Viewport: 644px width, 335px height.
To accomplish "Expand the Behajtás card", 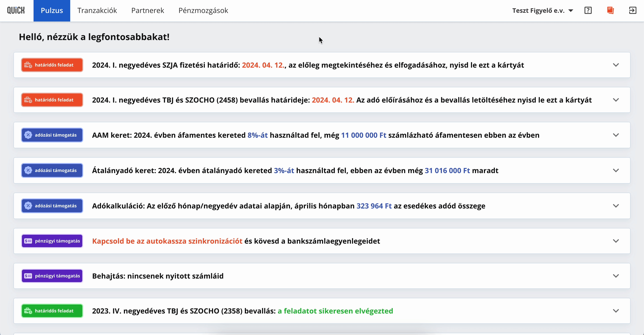I will [x=616, y=276].
